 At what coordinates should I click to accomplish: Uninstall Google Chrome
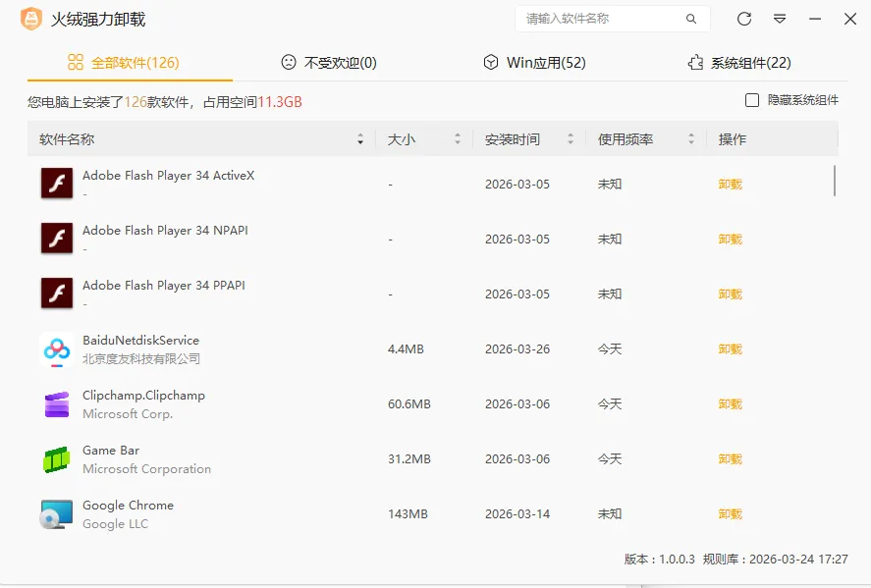pyautogui.click(x=731, y=513)
